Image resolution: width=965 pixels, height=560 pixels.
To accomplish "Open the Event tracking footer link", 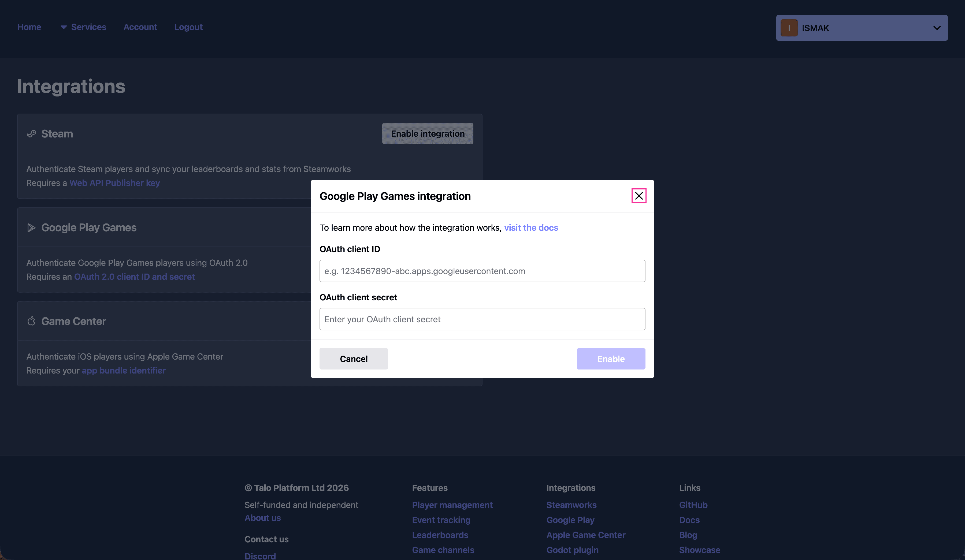I will (x=441, y=520).
